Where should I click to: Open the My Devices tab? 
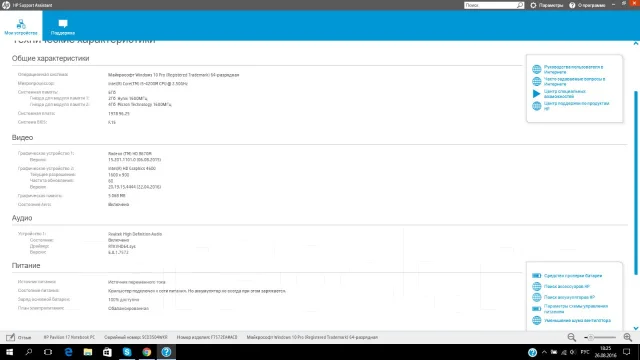[x=21, y=26]
